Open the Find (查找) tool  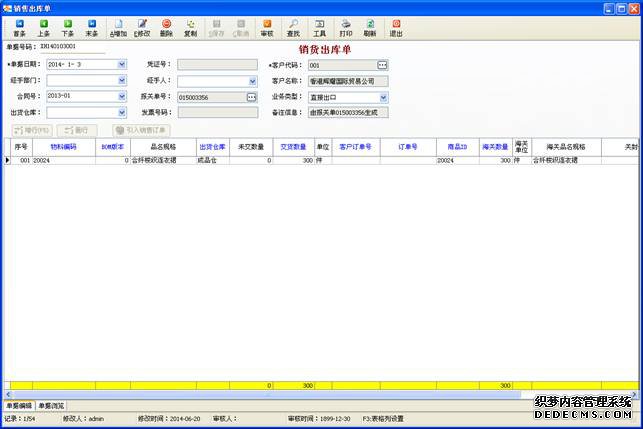coord(293,27)
